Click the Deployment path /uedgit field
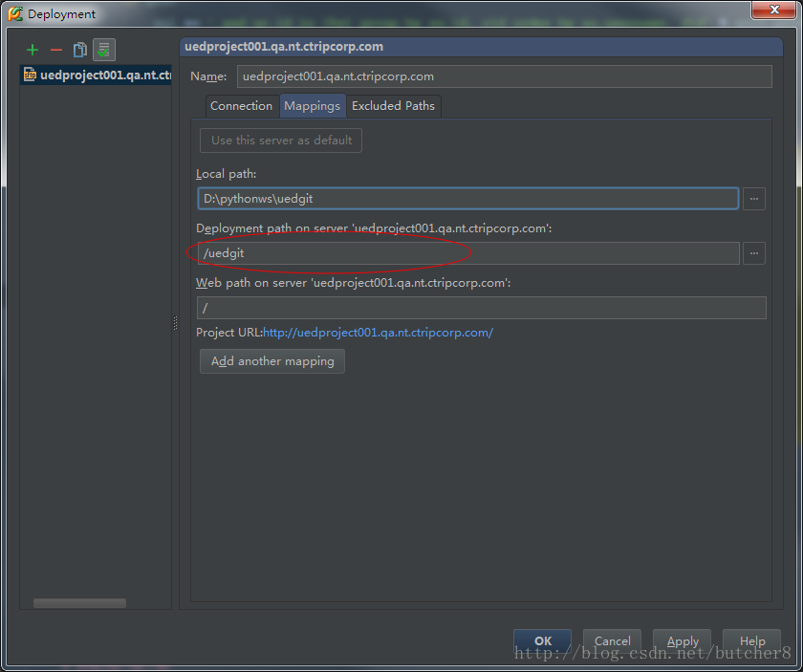The height and width of the screenshot is (672, 803). pyautogui.click(x=468, y=253)
